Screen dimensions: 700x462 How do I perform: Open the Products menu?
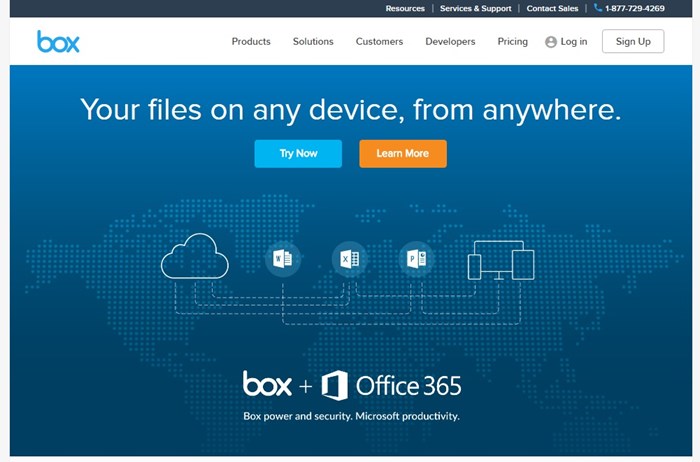pyautogui.click(x=251, y=42)
